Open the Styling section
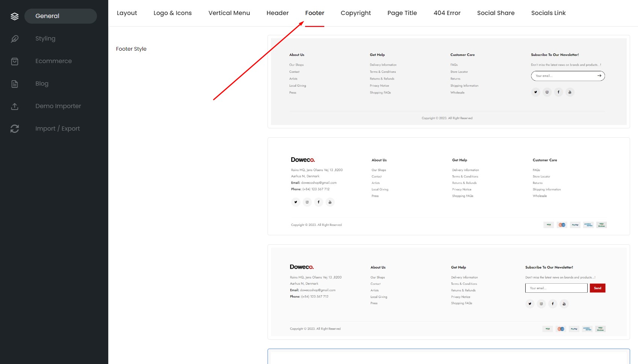Image resolution: width=638 pixels, height=364 pixels. point(45,39)
